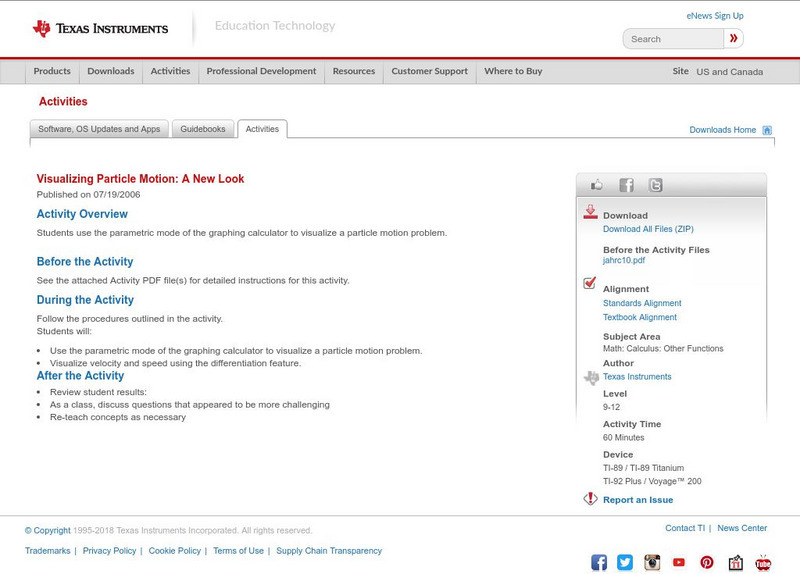Click the During the Activity heading
The image size is (800, 574).
85,300
